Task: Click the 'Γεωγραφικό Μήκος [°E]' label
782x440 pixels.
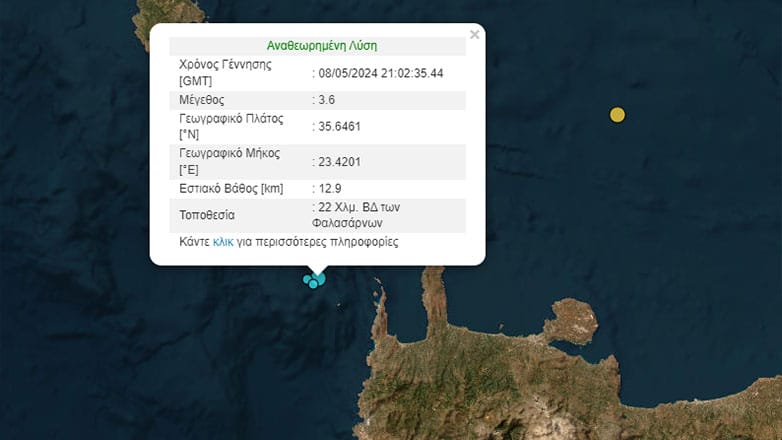Action: [x=229, y=161]
